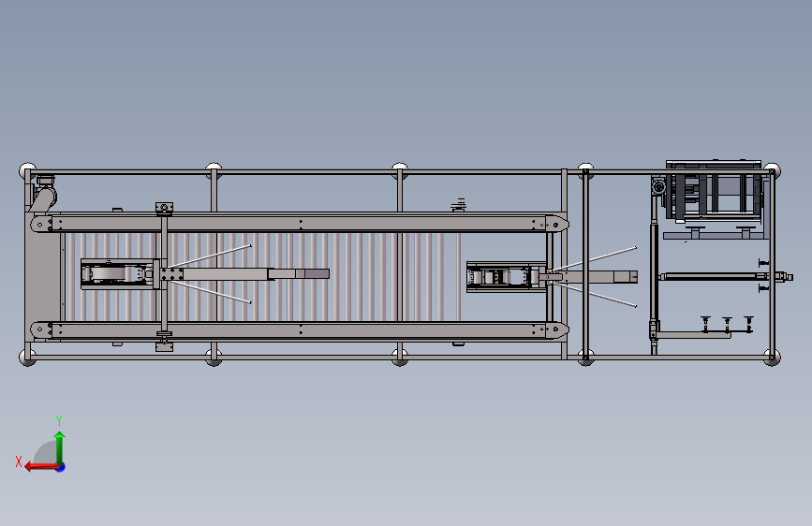Select the horizontal cylinder rod at right frame end

(x=725, y=277)
